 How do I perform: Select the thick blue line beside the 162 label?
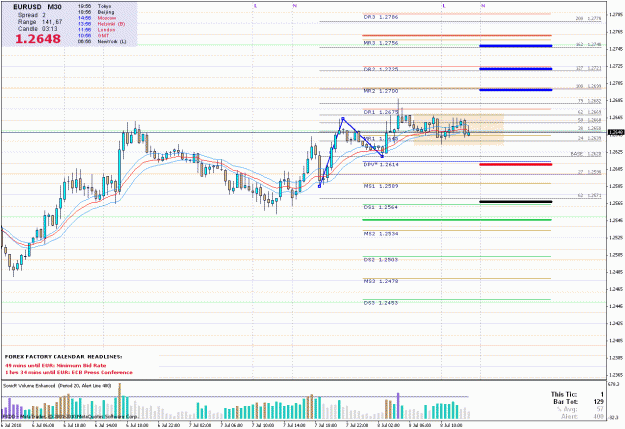point(516,46)
